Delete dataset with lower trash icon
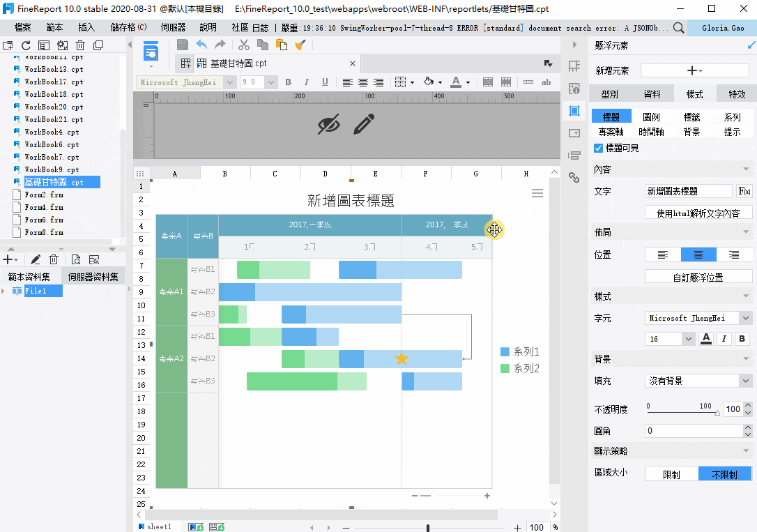757x532 pixels. coord(54,259)
